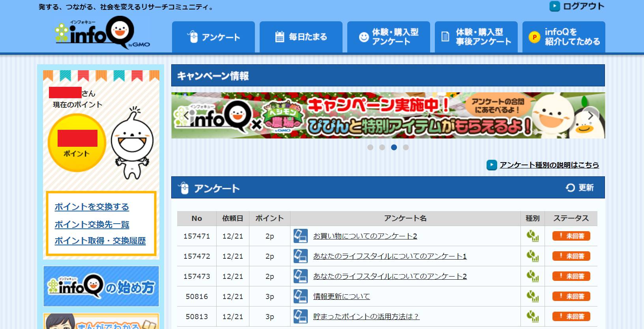Click the yellow ポイント coin
This screenshot has height=329, width=644.
77,143
